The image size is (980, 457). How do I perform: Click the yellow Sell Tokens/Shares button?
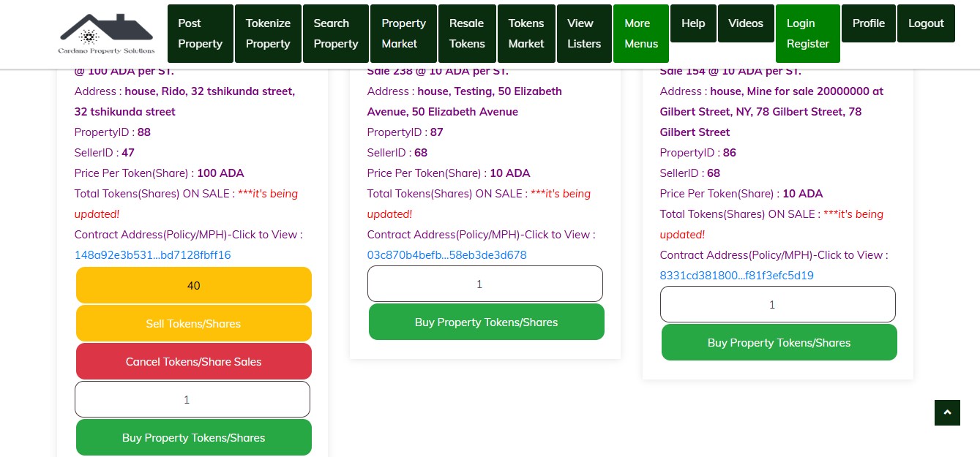tap(193, 323)
